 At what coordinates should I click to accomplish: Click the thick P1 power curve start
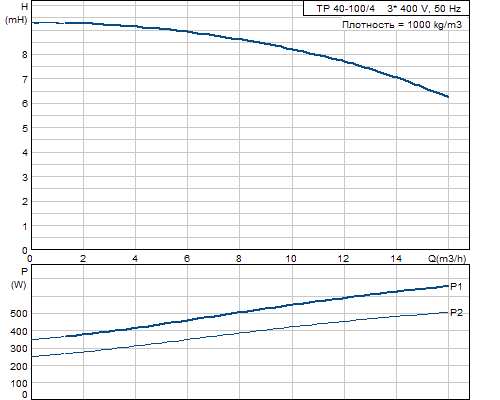[x=33, y=339]
